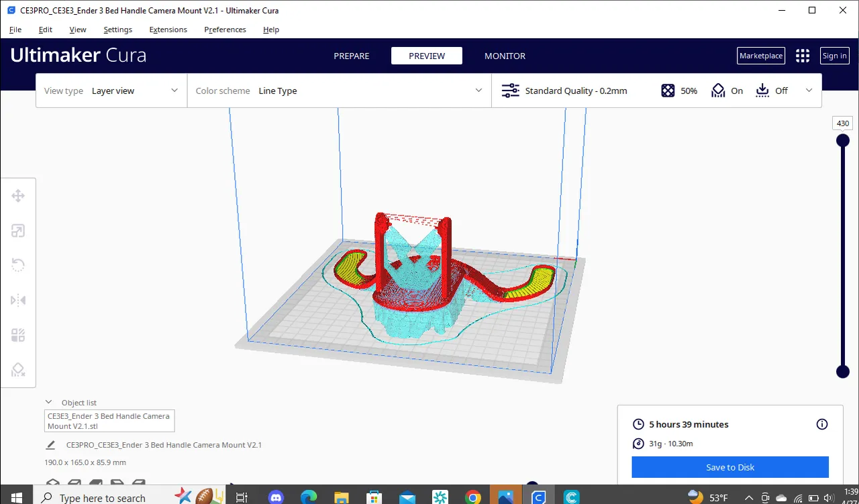This screenshot has height=504, width=859.
Task: Open the Edit menu
Action: point(45,30)
